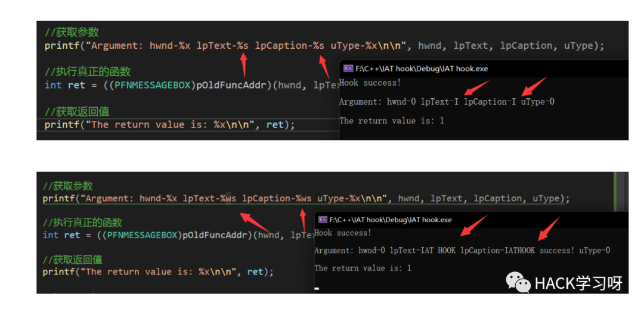Click the '//获取返回值' comment in the upper code editor
The image size is (644, 312).
(x=77, y=111)
